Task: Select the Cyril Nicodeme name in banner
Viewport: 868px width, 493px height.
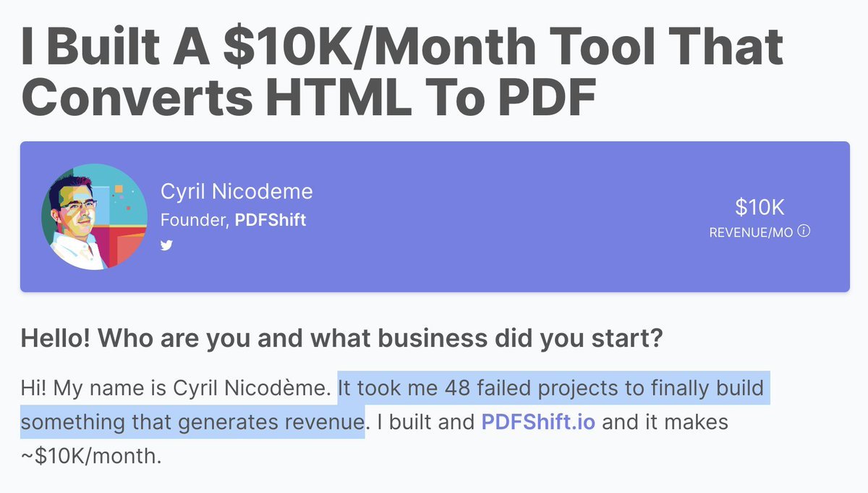Action: pyautogui.click(x=237, y=191)
